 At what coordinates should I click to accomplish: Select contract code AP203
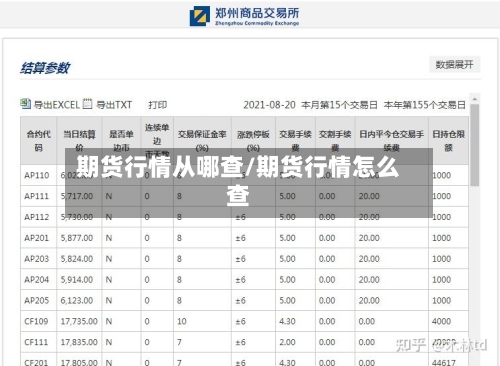(37, 259)
